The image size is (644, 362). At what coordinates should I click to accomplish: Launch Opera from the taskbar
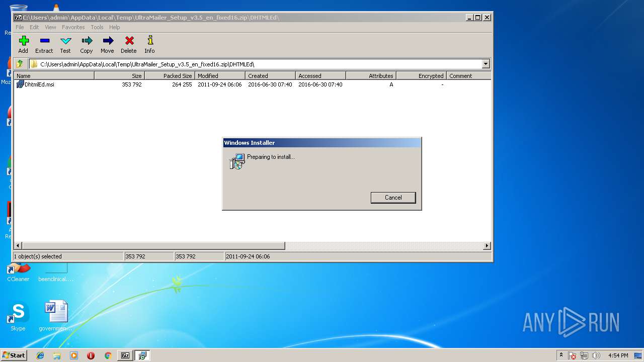(91, 355)
